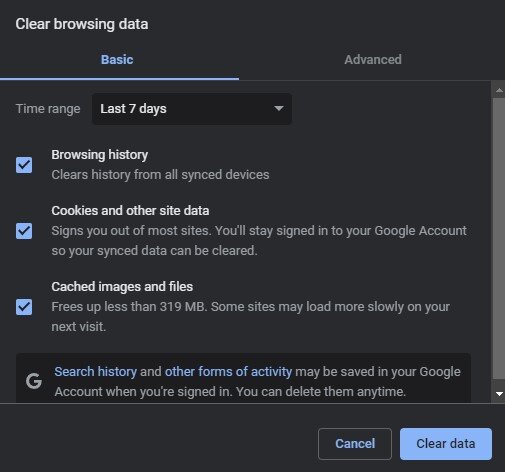
Task: Click the Browsing history label text
Action: click(100, 155)
